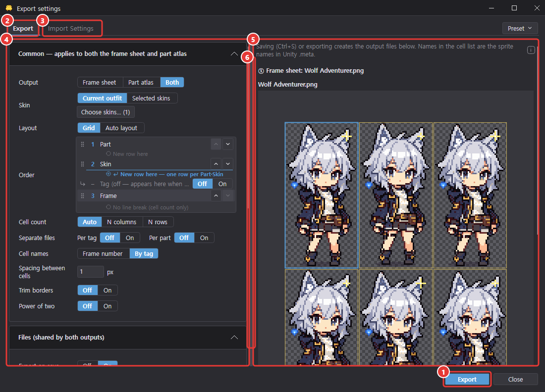Click the Close button at the bottom
545x392 pixels.
(x=515, y=380)
